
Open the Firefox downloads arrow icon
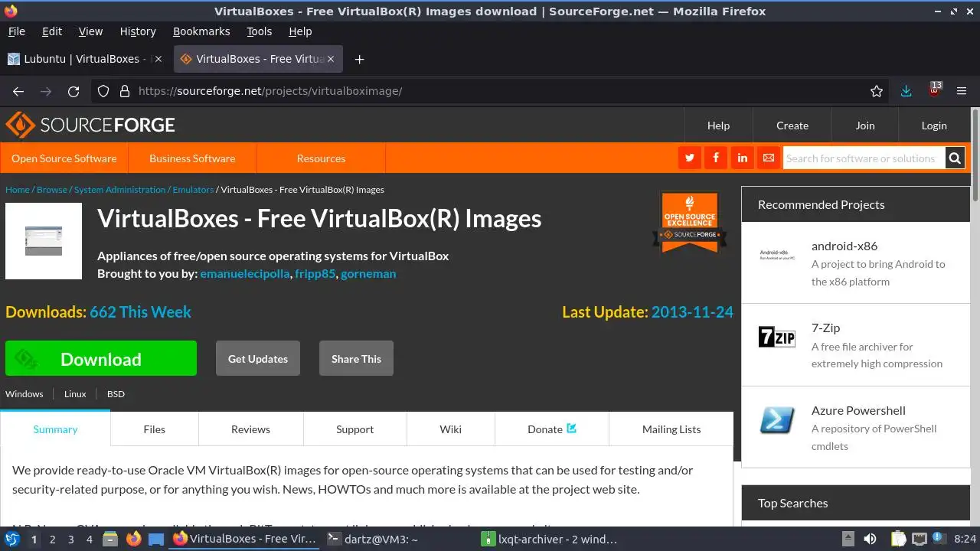pyautogui.click(x=906, y=91)
